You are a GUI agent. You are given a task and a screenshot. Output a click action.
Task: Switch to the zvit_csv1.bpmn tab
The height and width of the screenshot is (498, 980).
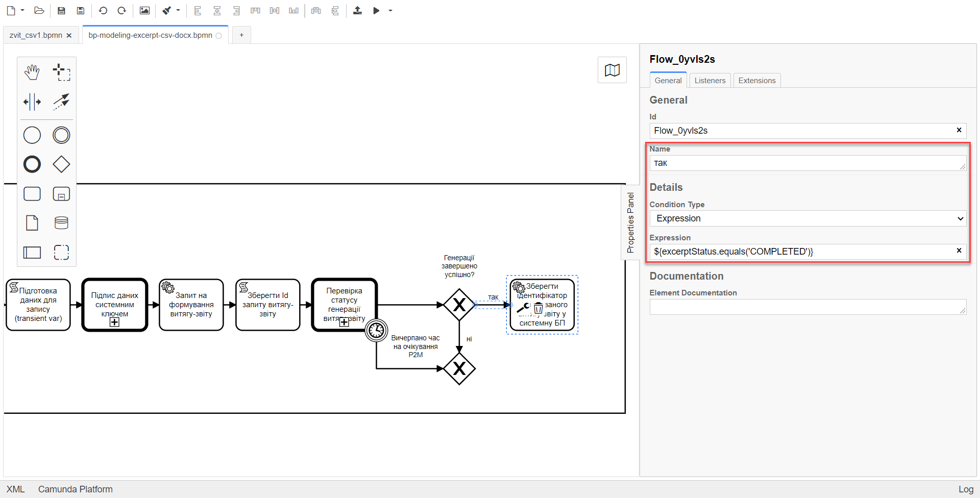click(36, 35)
